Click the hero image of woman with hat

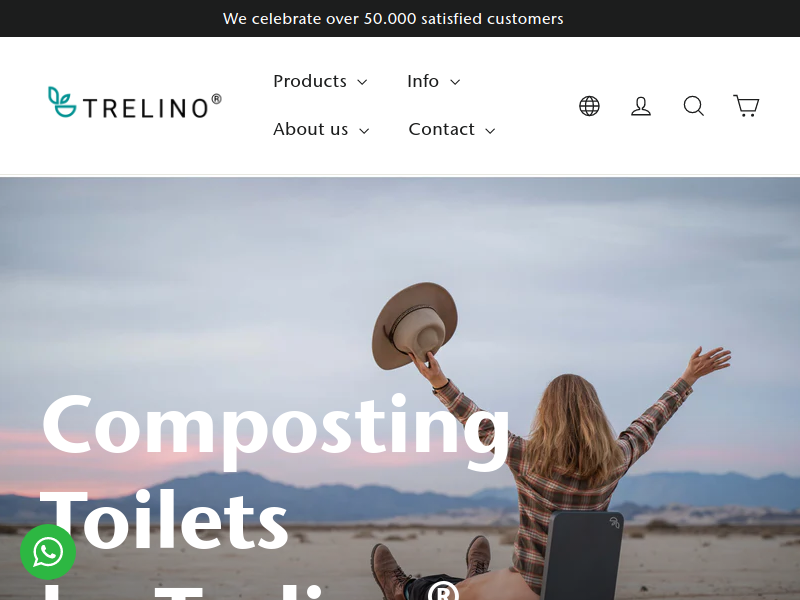[x=400, y=389]
